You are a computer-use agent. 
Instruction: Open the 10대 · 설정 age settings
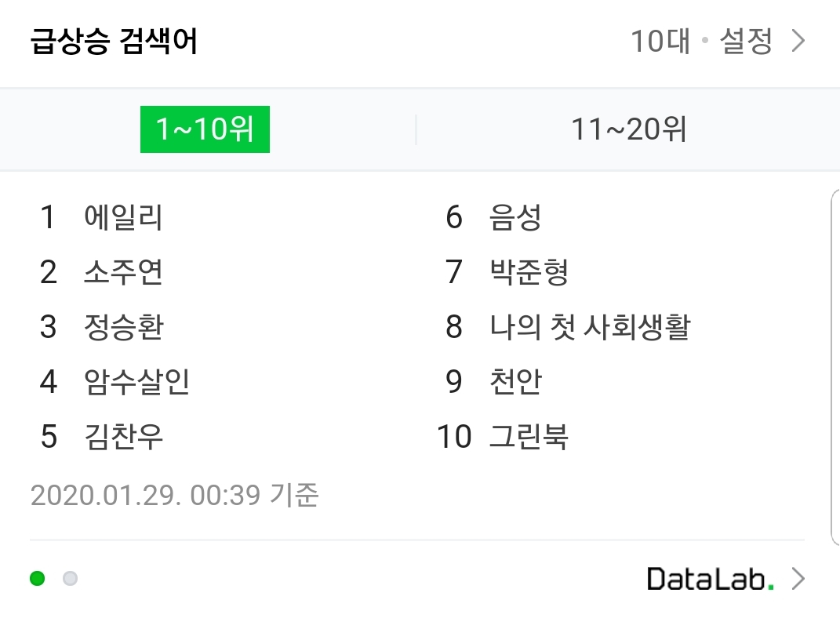(701, 42)
